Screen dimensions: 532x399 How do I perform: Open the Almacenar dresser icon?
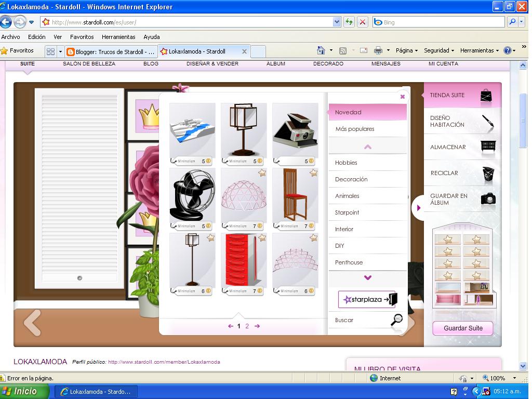[x=488, y=146]
